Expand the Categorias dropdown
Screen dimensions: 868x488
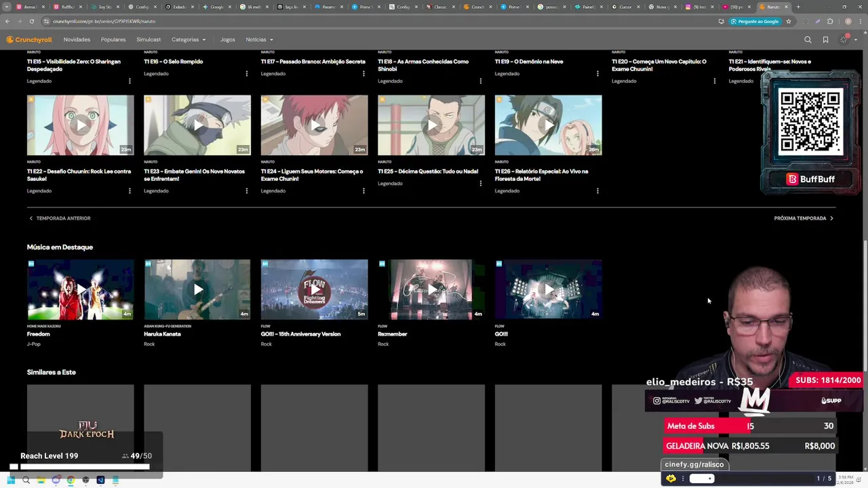pyautogui.click(x=189, y=40)
